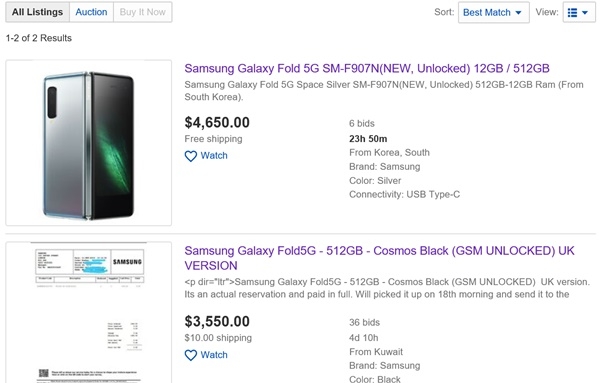The height and width of the screenshot is (383, 600).
Task: Open Galaxy Fold5G Cosmos Black UK Version listing
Action: [379, 258]
